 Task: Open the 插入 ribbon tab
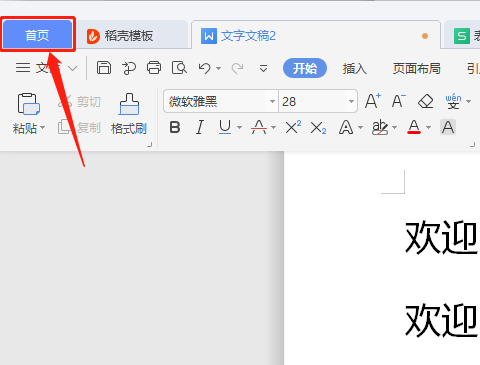click(354, 68)
